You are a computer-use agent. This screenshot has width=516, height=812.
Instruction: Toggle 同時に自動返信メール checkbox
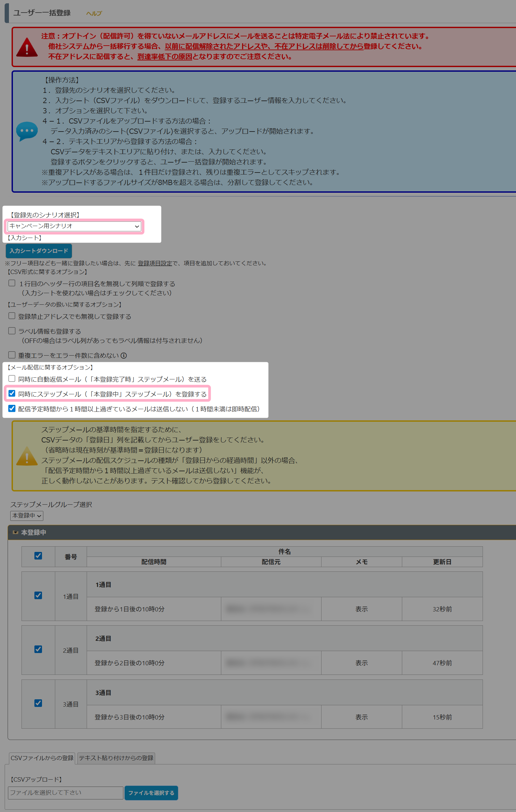[x=12, y=379]
